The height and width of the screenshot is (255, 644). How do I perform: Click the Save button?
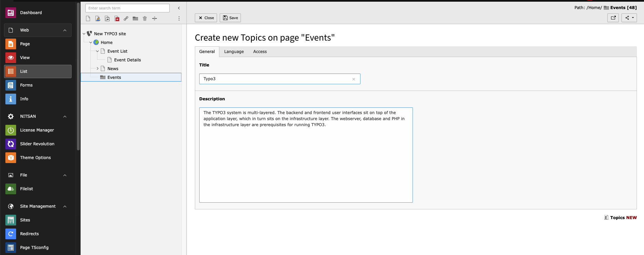click(x=230, y=18)
